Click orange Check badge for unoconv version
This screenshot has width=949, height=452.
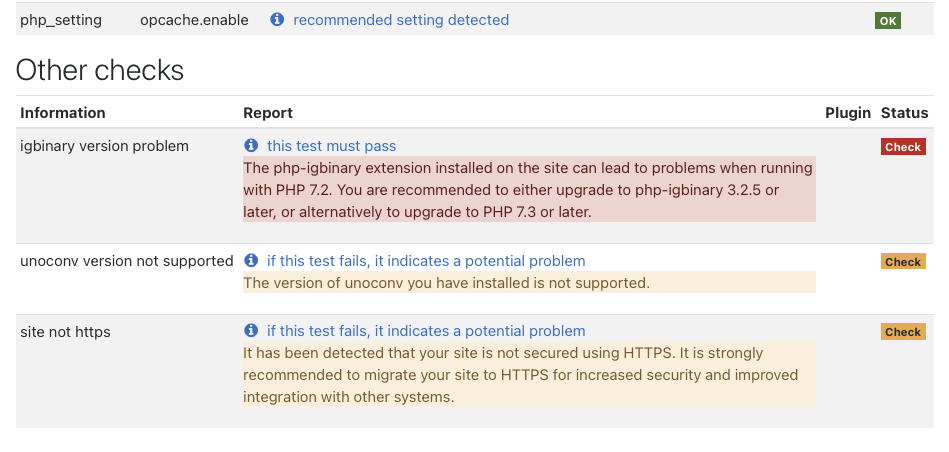point(903,262)
